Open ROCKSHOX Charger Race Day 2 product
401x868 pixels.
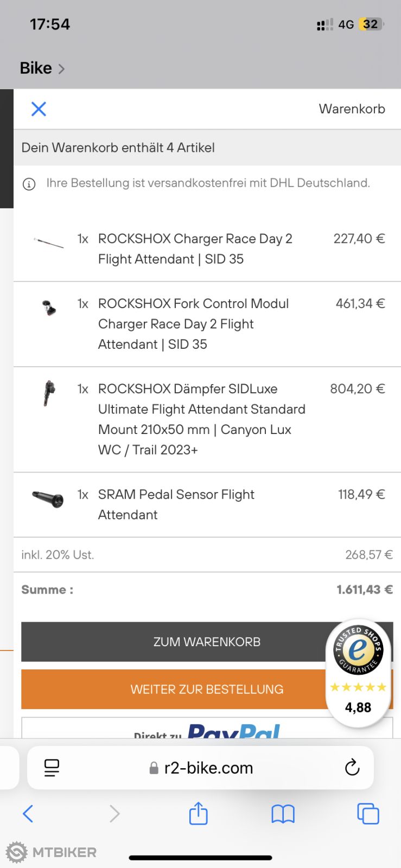(195, 248)
